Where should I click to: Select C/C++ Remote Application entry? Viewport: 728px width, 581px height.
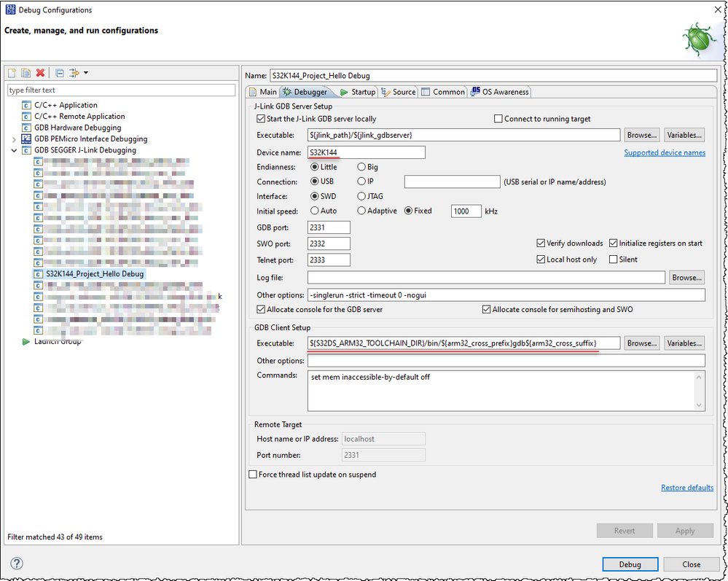pyautogui.click(x=79, y=117)
